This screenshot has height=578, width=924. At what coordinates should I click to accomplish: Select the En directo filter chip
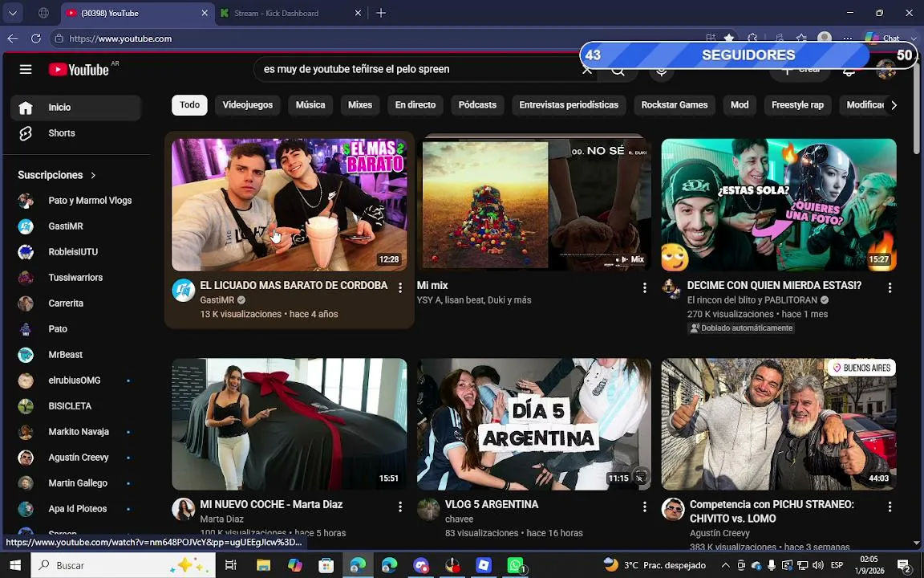tap(415, 105)
